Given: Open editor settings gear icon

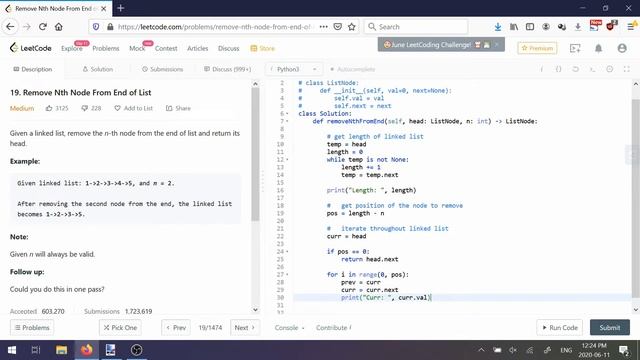Looking at the screenshot, I should (609, 69).
